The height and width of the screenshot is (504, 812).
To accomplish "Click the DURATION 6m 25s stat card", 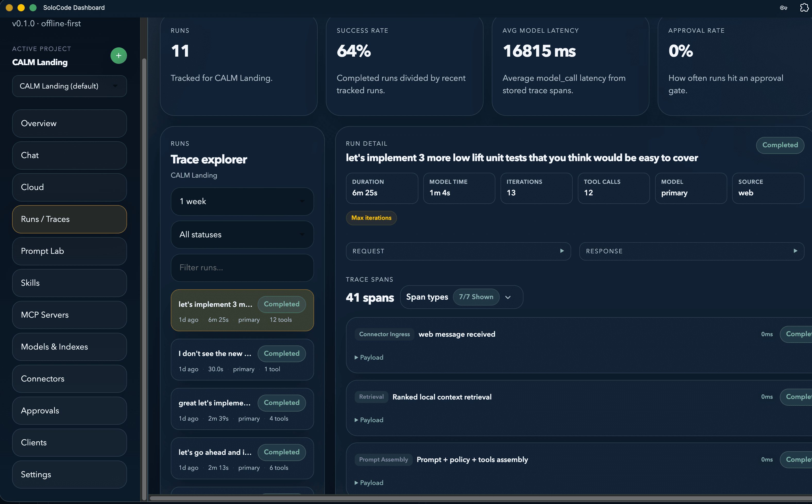I will click(x=382, y=188).
